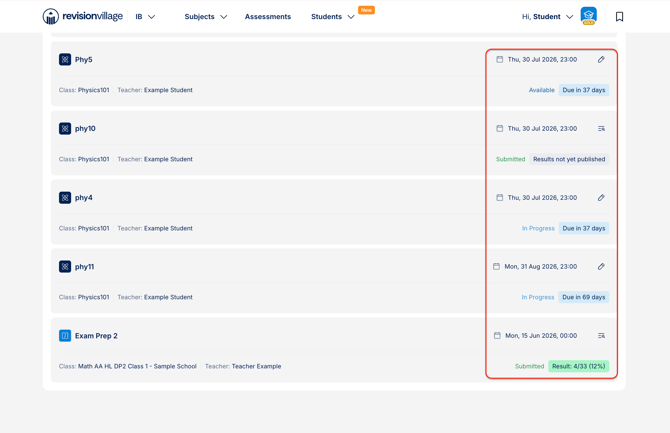The height and width of the screenshot is (433, 670).
Task: Open the phy10 assessment title
Action: (85, 129)
